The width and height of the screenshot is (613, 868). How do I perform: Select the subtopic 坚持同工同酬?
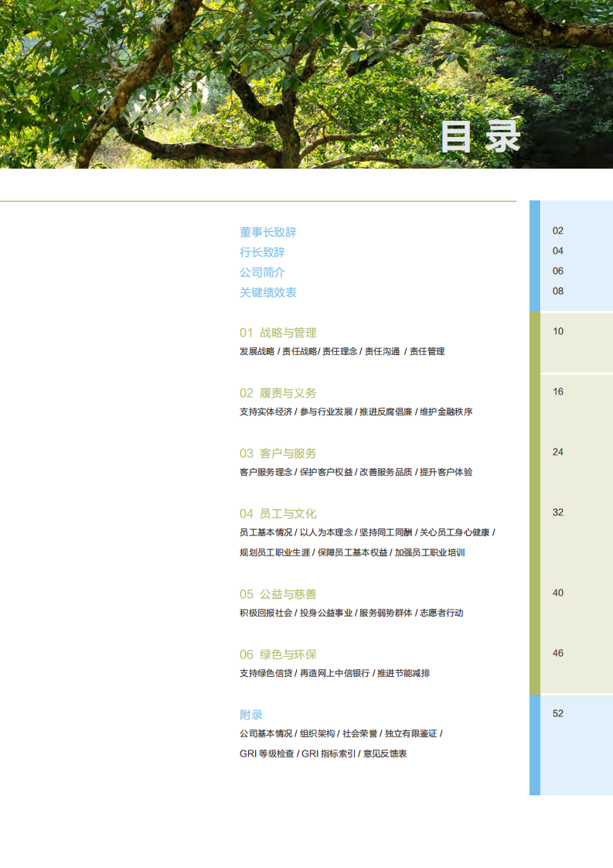tap(387, 532)
